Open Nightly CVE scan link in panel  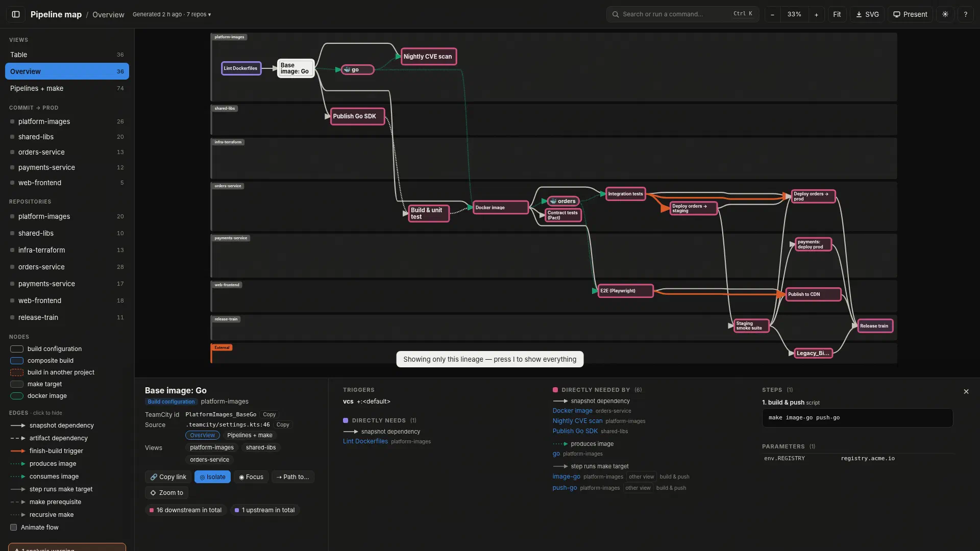577,421
